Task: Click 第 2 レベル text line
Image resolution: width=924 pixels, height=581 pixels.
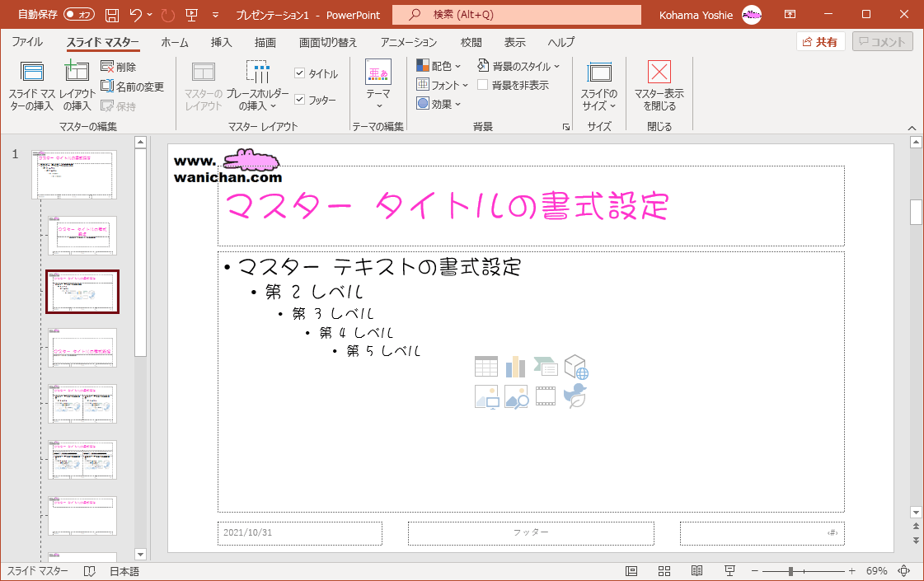Action: pyautogui.click(x=313, y=292)
